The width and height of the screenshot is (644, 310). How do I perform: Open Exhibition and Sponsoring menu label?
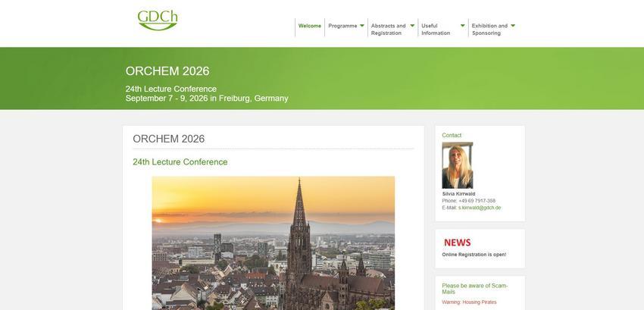(489, 30)
